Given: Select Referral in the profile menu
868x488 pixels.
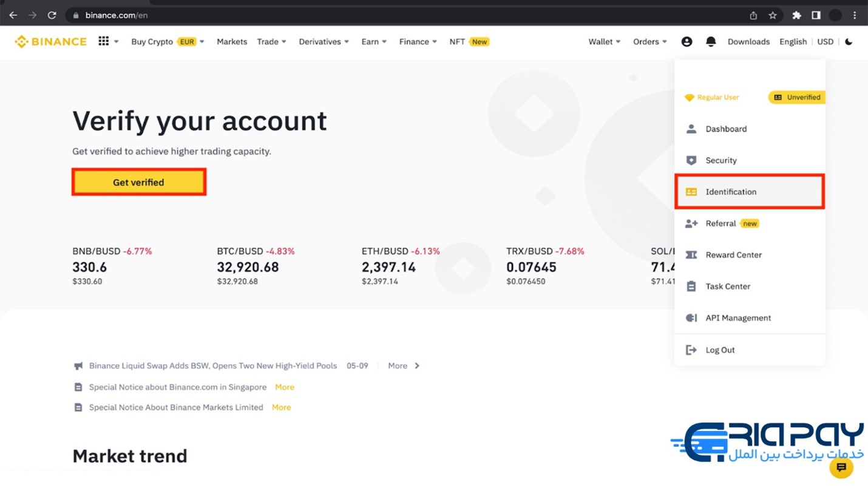Looking at the screenshot, I should pyautogui.click(x=750, y=223).
